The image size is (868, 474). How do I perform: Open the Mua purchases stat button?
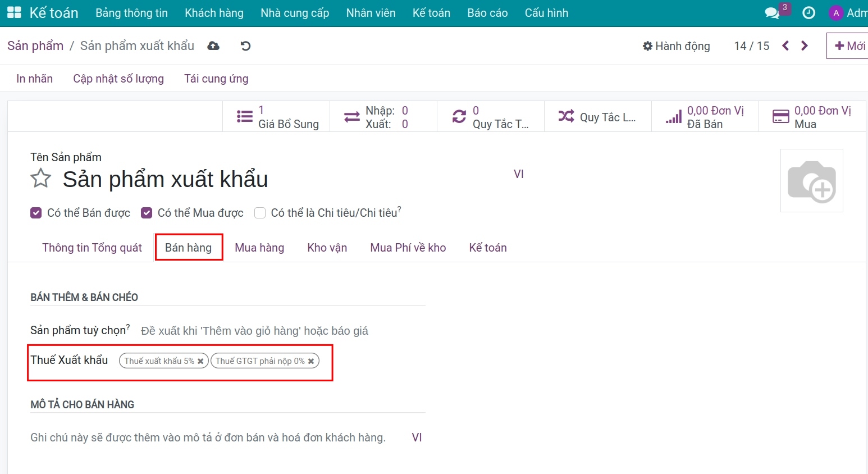point(812,117)
